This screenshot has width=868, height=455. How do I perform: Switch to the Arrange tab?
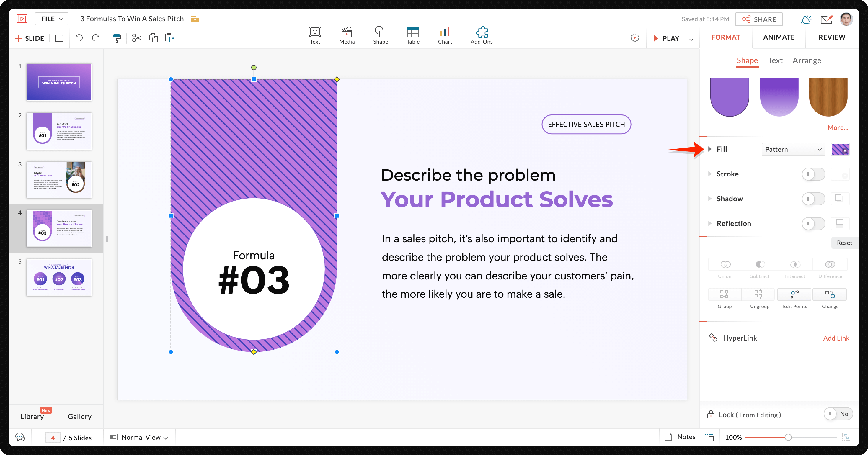click(x=808, y=60)
